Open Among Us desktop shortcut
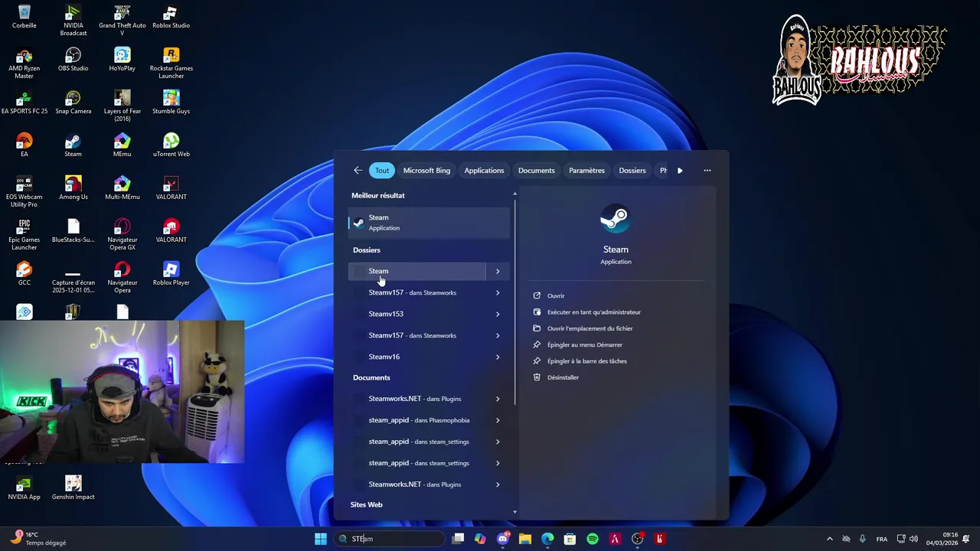 click(73, 188)
